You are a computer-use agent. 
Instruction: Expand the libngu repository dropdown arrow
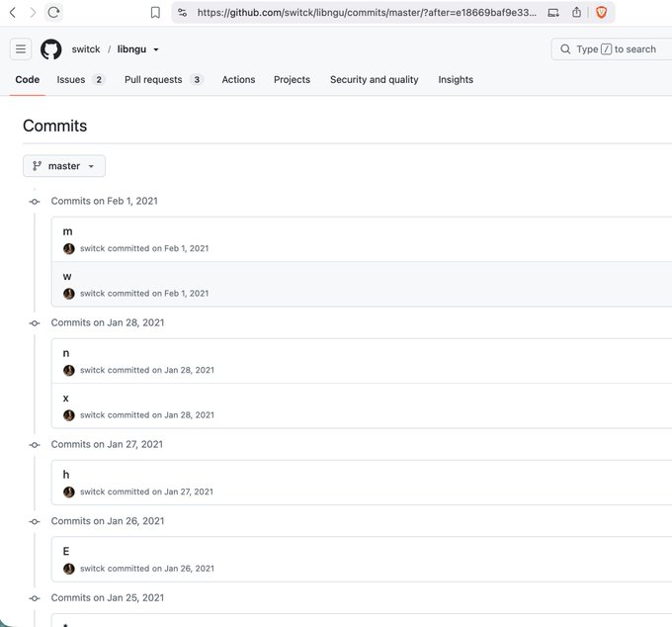click(156, 49)
